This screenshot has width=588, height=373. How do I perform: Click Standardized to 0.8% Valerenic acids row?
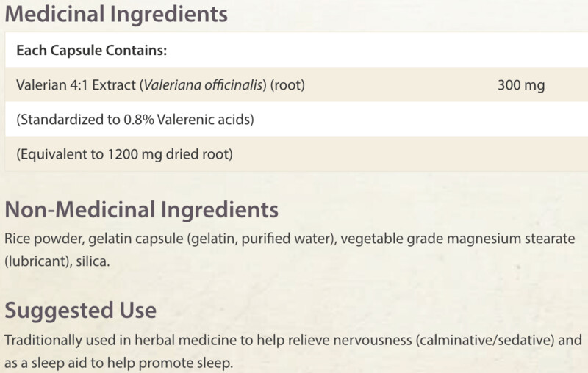click(296, 120)
